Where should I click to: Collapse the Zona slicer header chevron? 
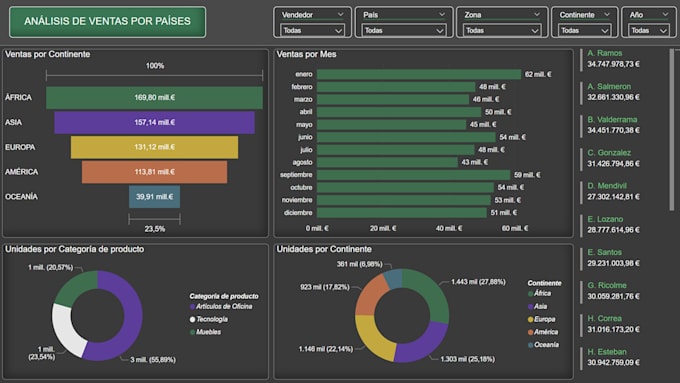tap(537, 14)
